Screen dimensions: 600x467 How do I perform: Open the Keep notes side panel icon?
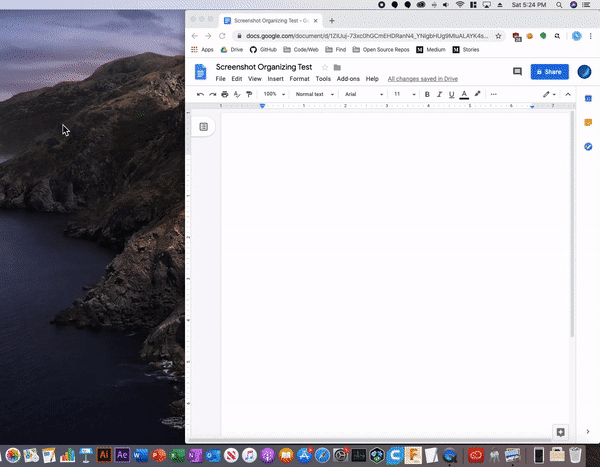[588, 122]
